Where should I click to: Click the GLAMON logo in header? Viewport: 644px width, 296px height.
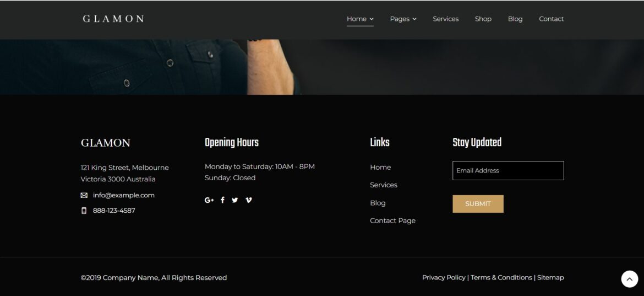(113, 19)
